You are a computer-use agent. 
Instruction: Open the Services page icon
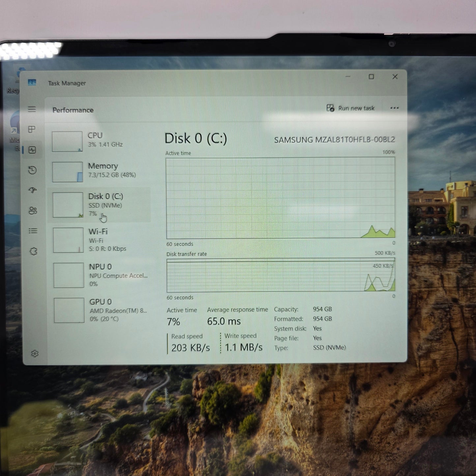point(34,251)
